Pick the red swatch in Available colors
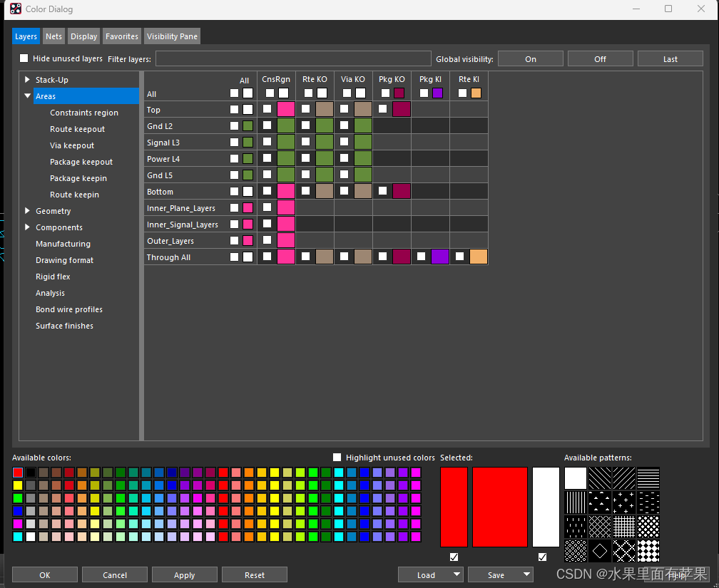The width and height of the screenshot is (719, 588). (x=18, y=472)
